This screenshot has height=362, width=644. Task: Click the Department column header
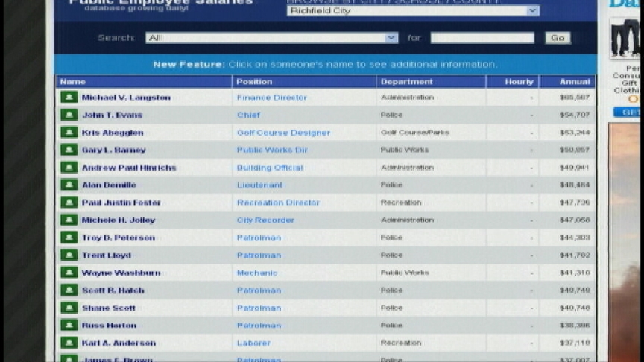click(x=406, y=82)
